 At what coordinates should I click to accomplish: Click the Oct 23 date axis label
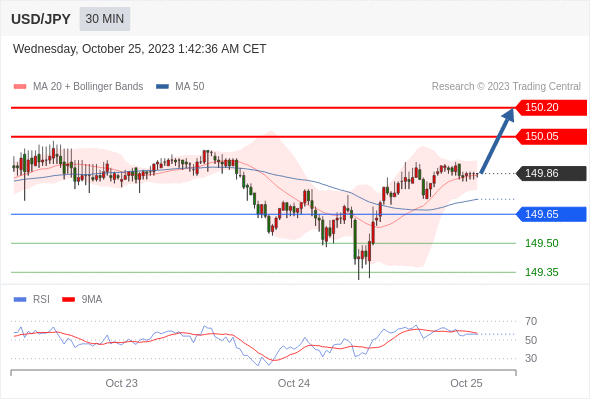click(x=122, y=383)
